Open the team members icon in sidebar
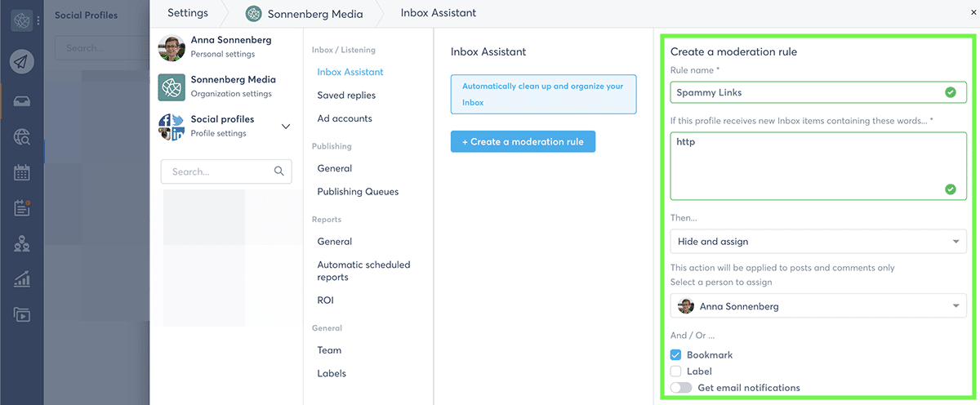 tap(23, 243)
